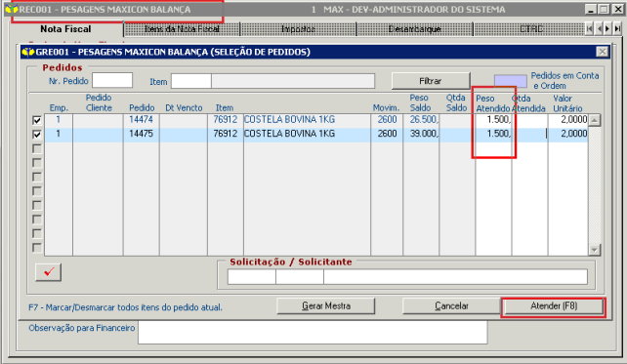The image size is (627, 364).
Task: Uncheck the checkbox for pedido 14474
Action: click(37, 120)
